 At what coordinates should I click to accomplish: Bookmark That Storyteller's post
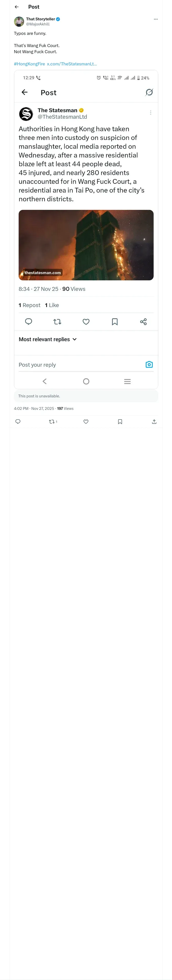pyautogui.click(x=120, y=422)
